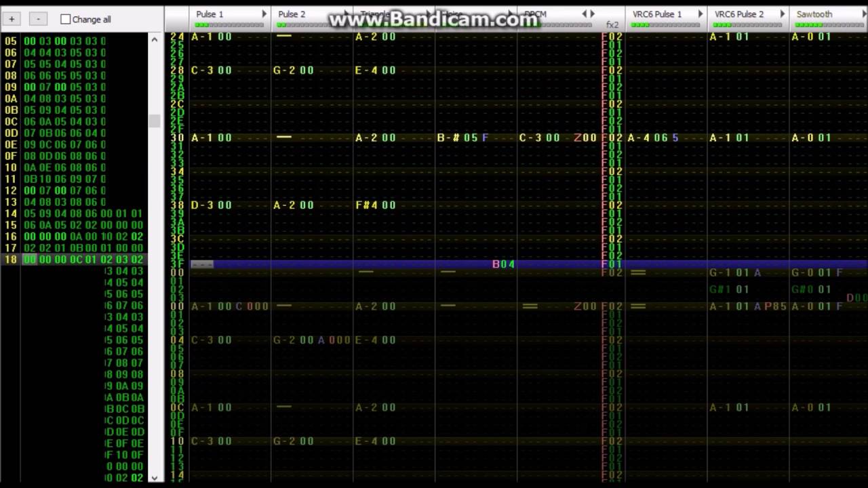
Task: Click the frame list scrollbar thumb
Action: [x=155, y=121]
